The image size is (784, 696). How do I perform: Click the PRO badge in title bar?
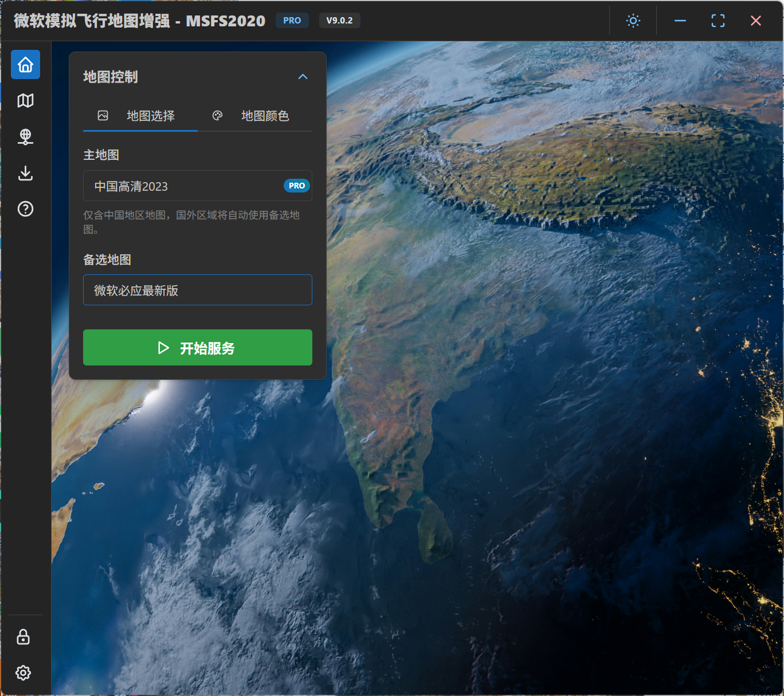click(292, 21)
